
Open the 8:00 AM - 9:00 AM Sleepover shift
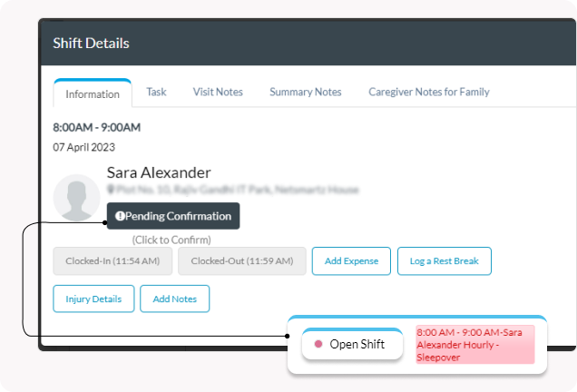click(x=475, y=345)
